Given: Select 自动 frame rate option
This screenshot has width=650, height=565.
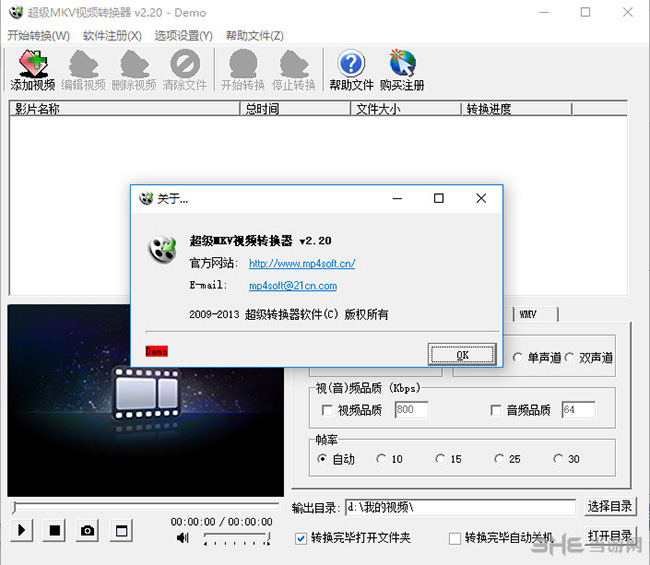Looking at the screenshot, I should (322, 459).
